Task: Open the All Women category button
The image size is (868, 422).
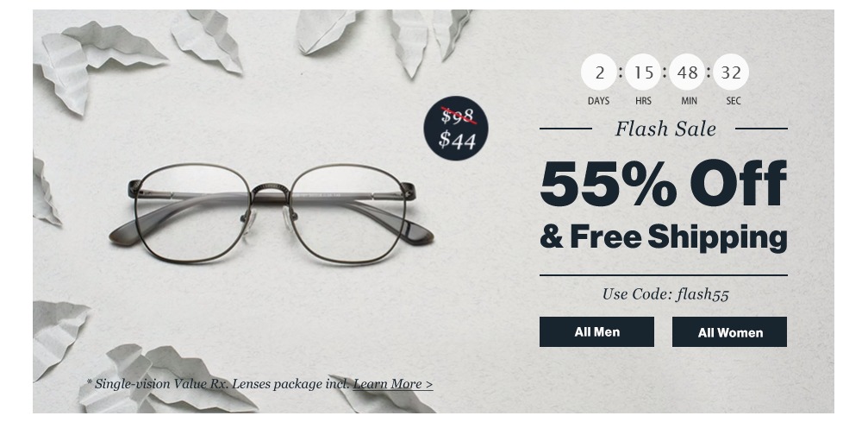Action: [729, 331]
